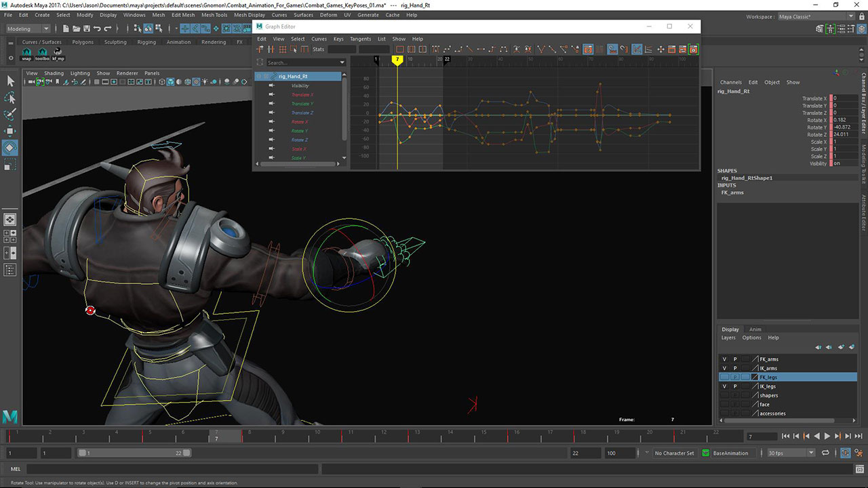The width and height of the screenshot is (868, 488).
Task: Select the Rotate tool in the toolbox
Action: click(10, 147)
